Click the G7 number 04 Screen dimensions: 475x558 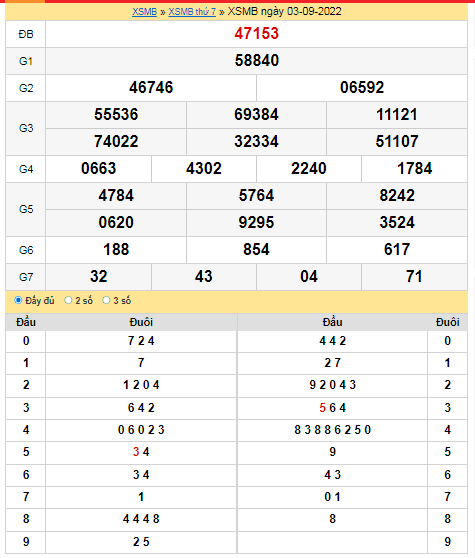pos(308,277)
